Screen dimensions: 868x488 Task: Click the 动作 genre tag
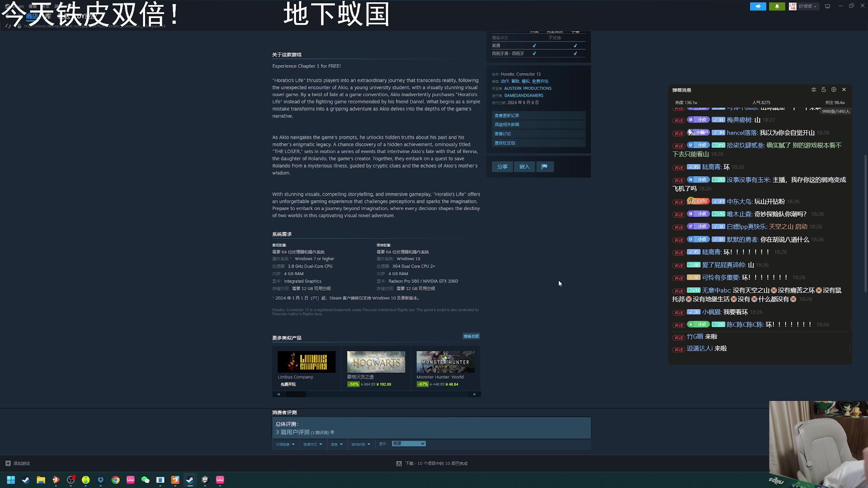(505, 81)
